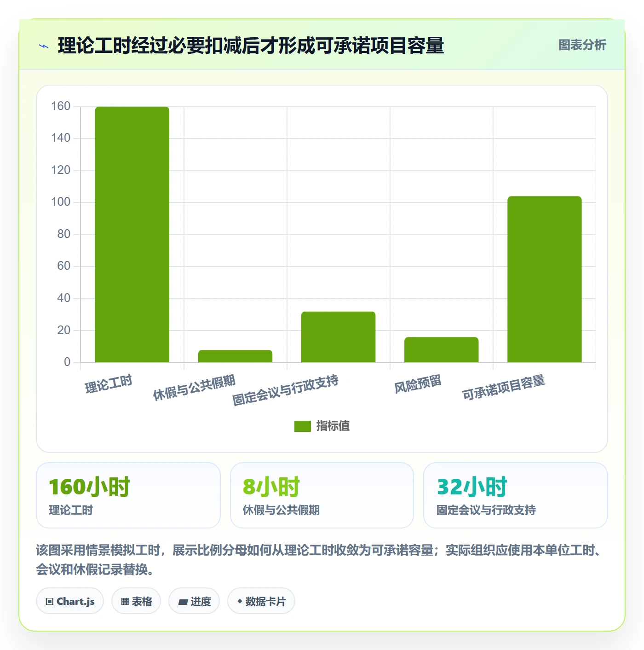The height and width of the screenshot is (650, 644).
Task: Select the 理论工时 bar in the chart
Action: click(132, 234)
